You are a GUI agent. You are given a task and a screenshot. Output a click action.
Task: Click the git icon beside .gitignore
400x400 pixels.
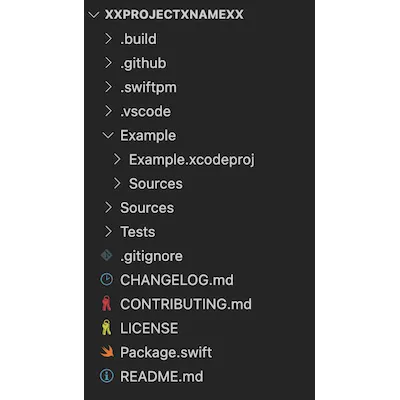pyautogui.click(x=106, y=256)
